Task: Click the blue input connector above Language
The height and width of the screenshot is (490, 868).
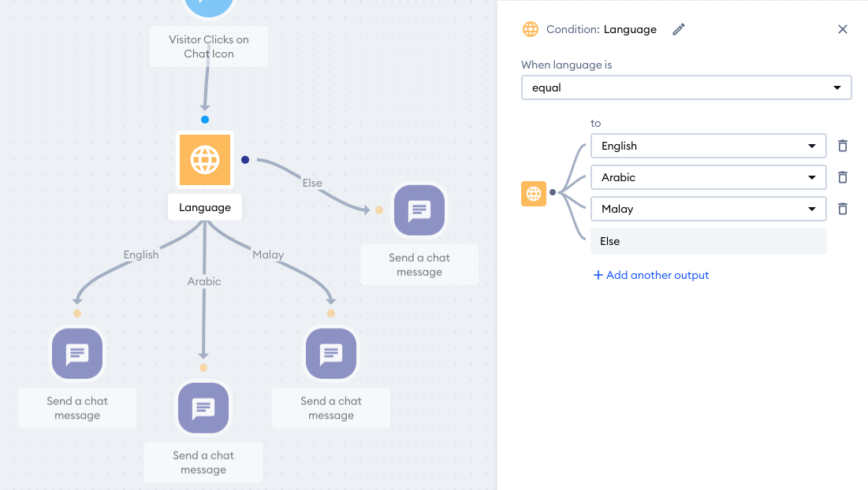Action: (205, 120)
